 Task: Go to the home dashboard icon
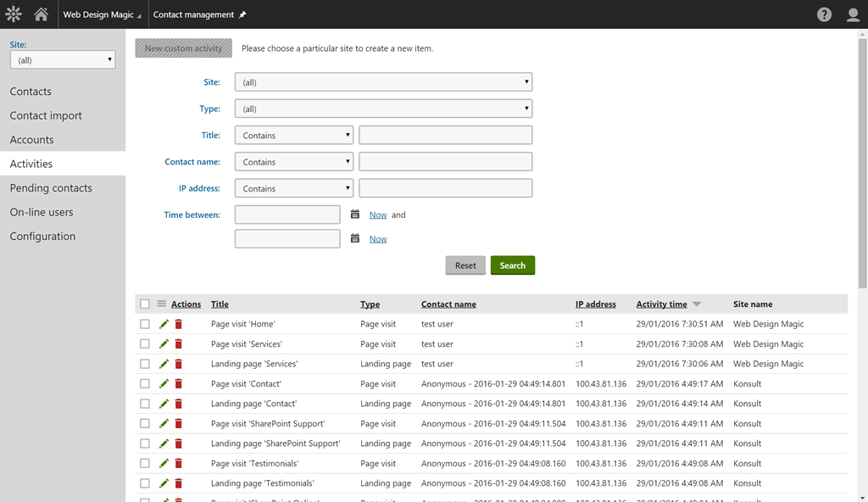41,14
